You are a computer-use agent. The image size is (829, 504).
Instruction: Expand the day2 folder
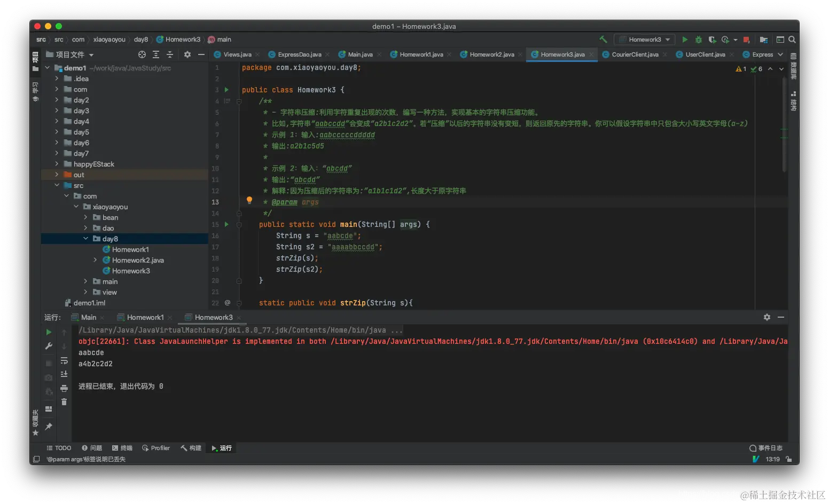point(57,100)
